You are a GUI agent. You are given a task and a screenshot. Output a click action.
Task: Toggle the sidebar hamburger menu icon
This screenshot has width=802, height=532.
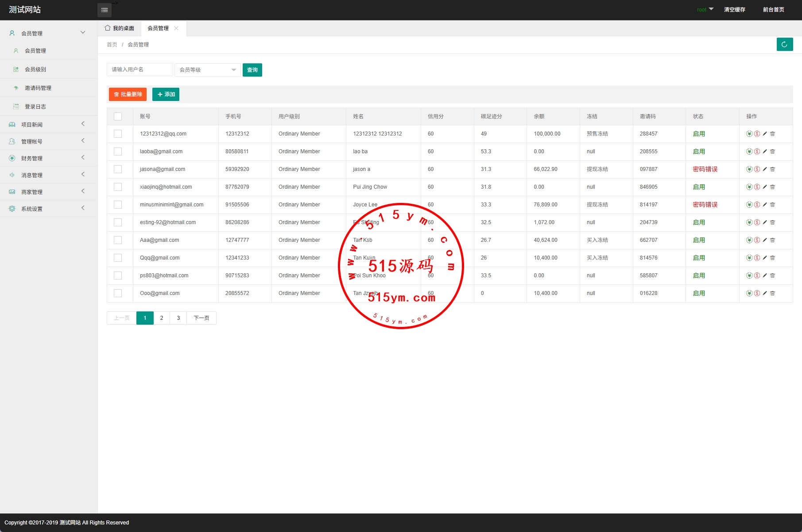click(x=105, y=10)
